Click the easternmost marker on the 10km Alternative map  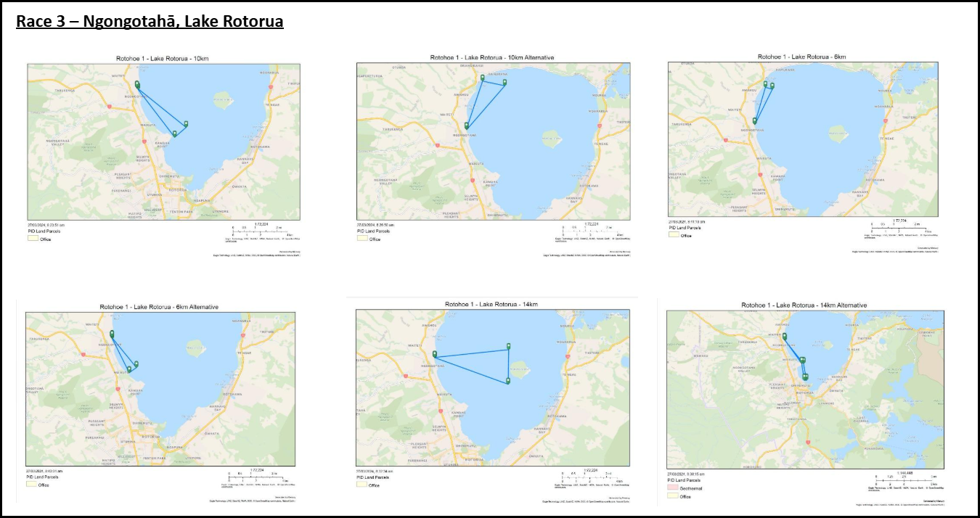point(505,83)
